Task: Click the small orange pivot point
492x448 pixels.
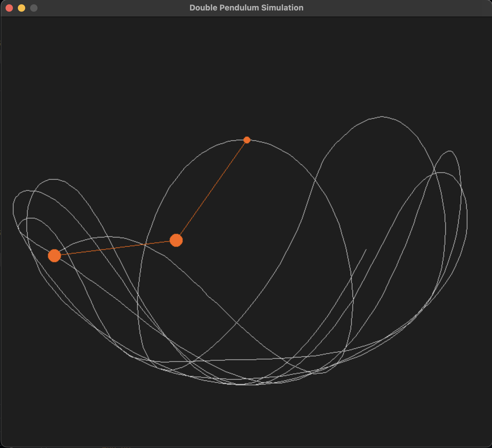Action: click(247, 140)
